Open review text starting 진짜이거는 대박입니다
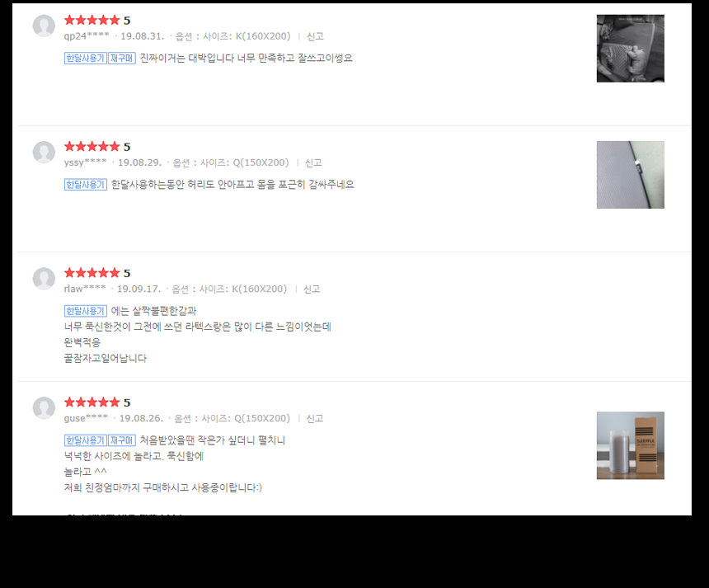Screen dimensions: 709x588 (x=246, y=59)
